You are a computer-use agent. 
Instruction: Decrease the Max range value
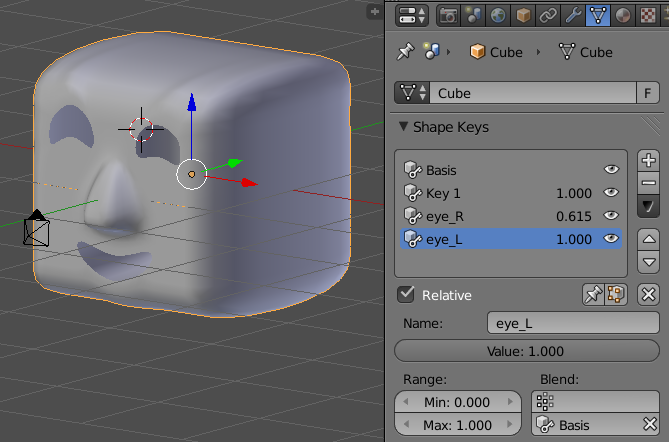click(x=406, y=425)
